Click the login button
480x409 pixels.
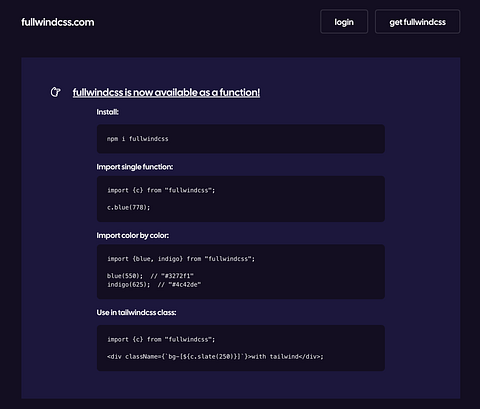(344, 22)
